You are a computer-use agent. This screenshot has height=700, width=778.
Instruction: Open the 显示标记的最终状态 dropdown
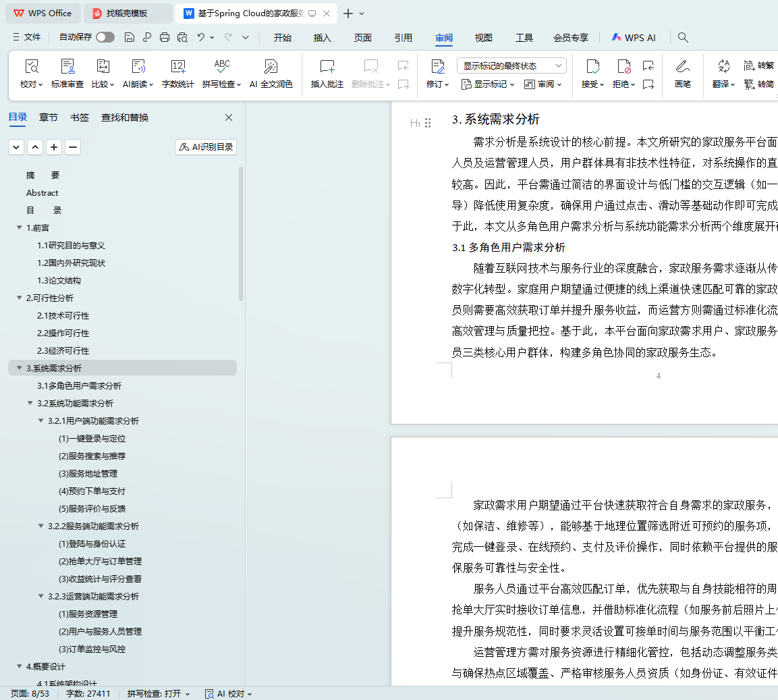(x=511, y=65)
